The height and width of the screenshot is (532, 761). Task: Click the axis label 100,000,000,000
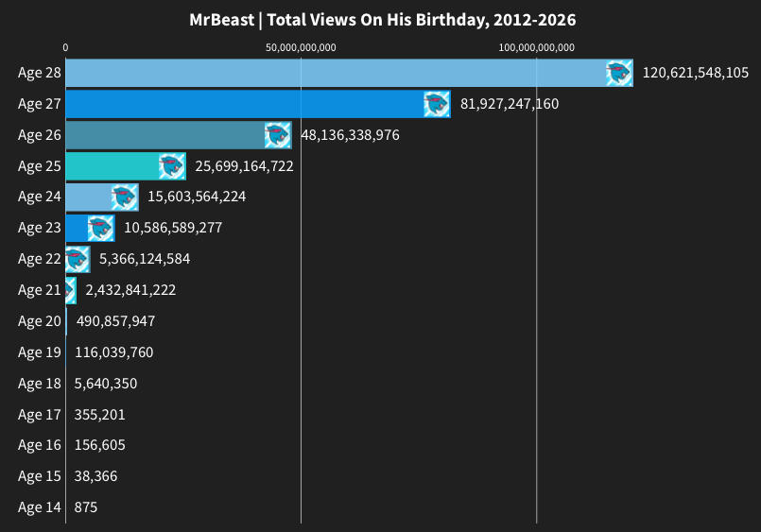coord(537,47)
